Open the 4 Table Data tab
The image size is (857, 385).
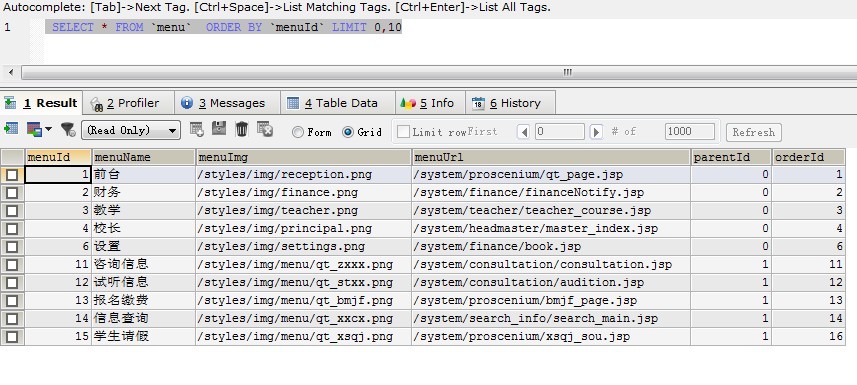coord(337,103)
